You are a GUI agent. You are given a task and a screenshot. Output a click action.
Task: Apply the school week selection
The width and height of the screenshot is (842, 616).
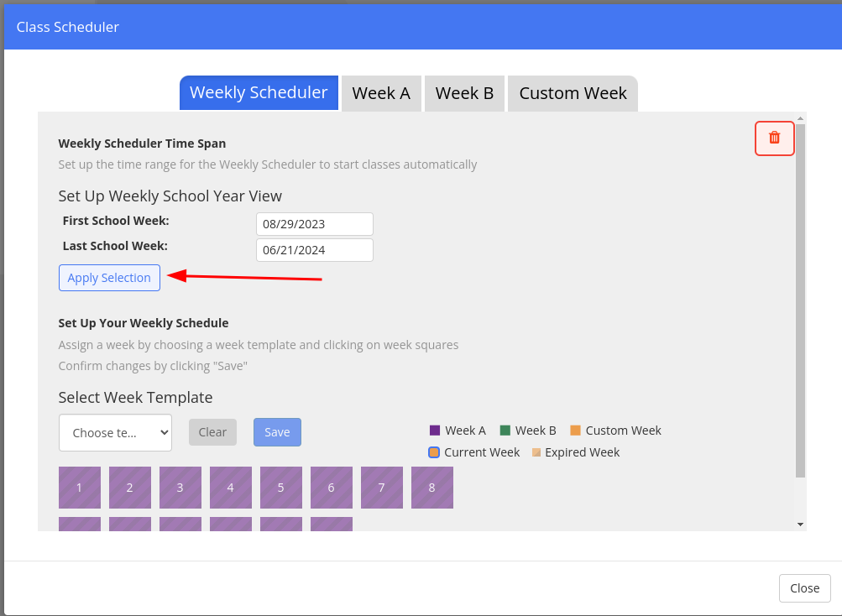109,278
